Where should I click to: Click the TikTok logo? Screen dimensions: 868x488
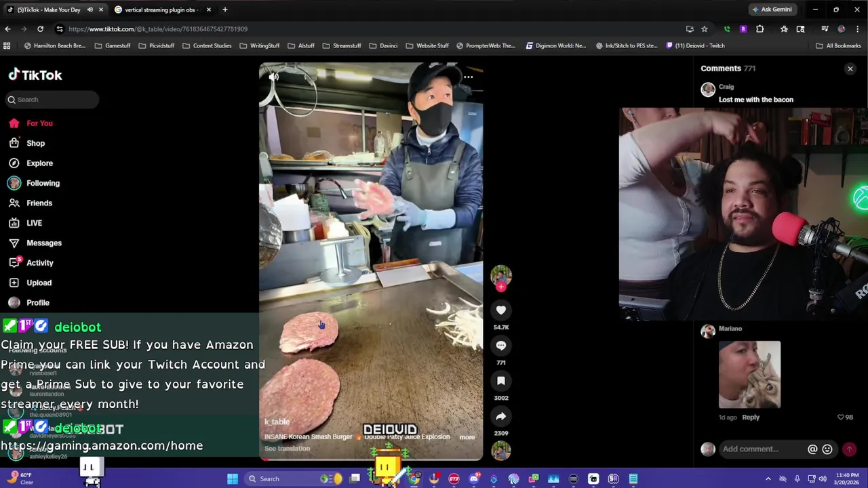tap(35, 75)
